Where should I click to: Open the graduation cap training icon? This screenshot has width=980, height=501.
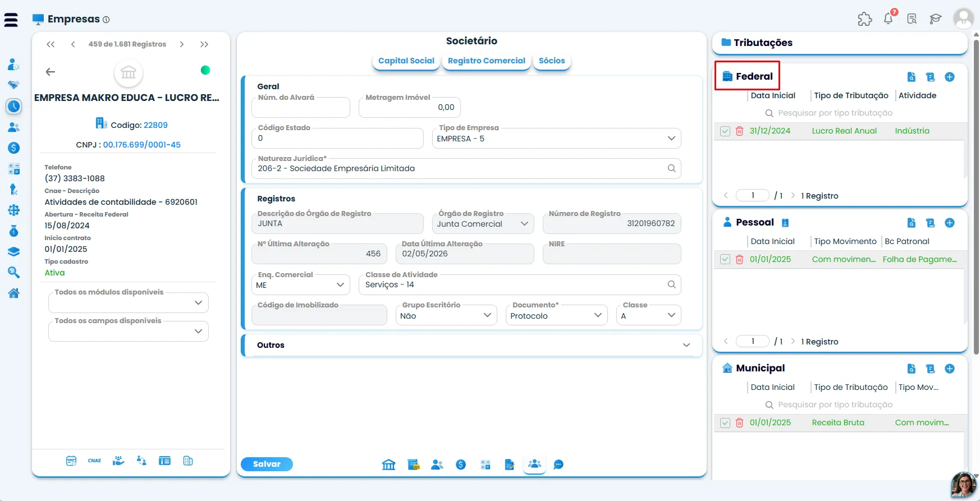coord(936,19)
